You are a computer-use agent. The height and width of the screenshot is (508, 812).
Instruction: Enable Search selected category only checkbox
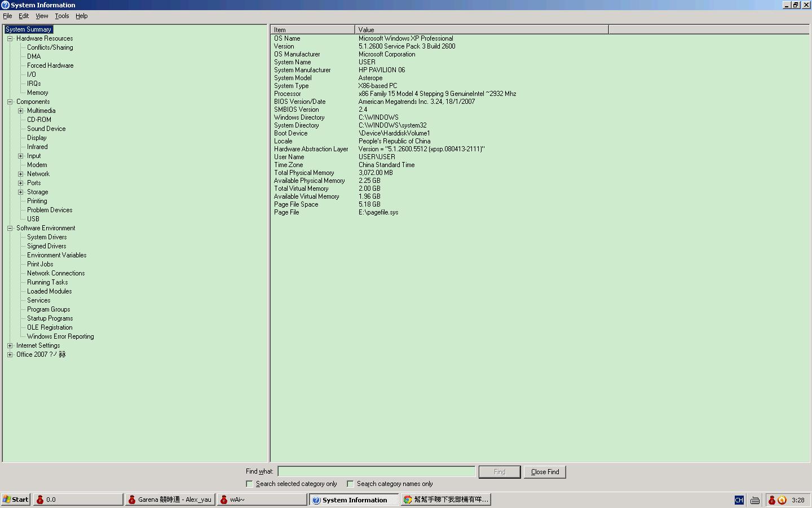click(249, 484)
